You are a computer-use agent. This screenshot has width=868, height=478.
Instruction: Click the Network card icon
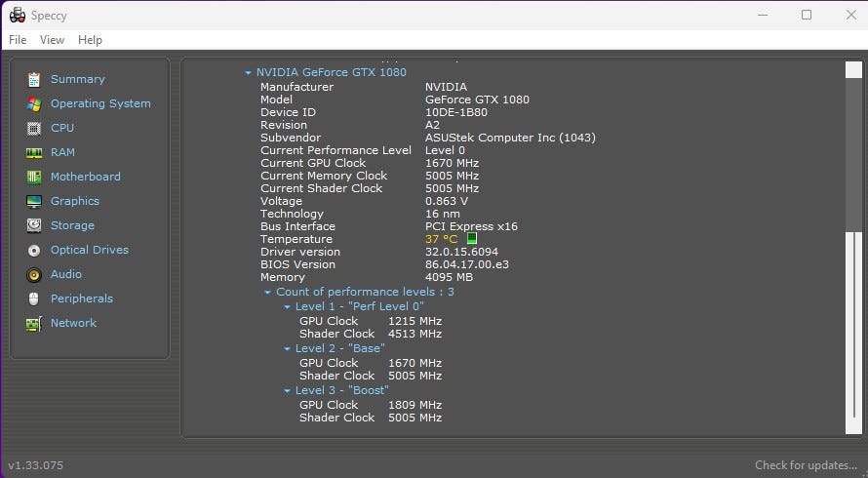[x=34, y=324]
